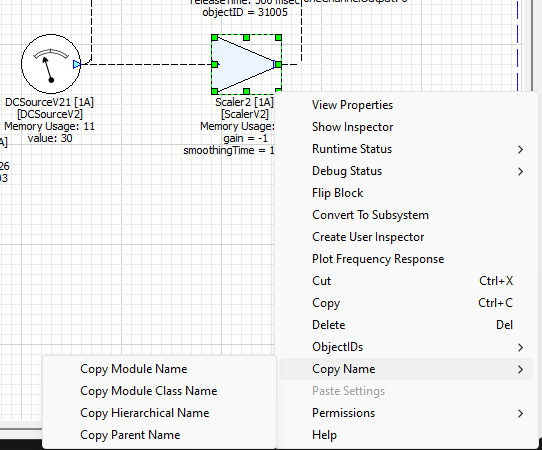Viewport: 542px width, 450px height.
Task: Delete the selected module via menu
Action: pos(406,325)
